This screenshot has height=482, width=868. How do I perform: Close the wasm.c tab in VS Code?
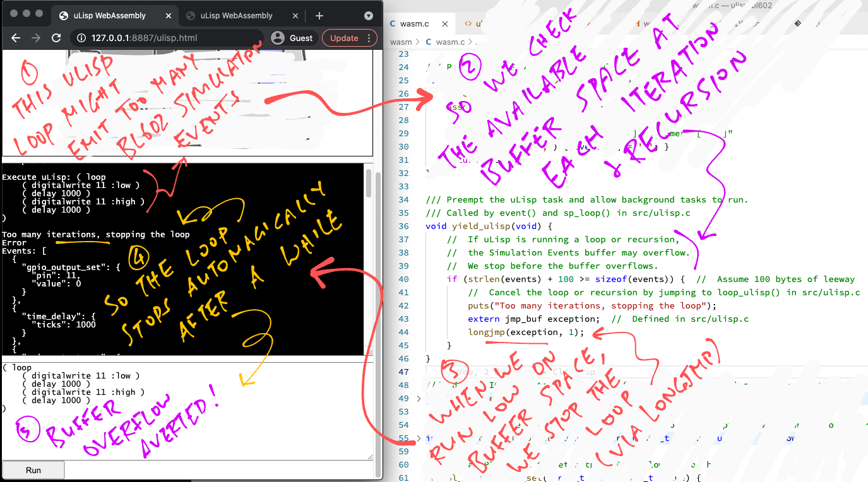coord(445,24)
